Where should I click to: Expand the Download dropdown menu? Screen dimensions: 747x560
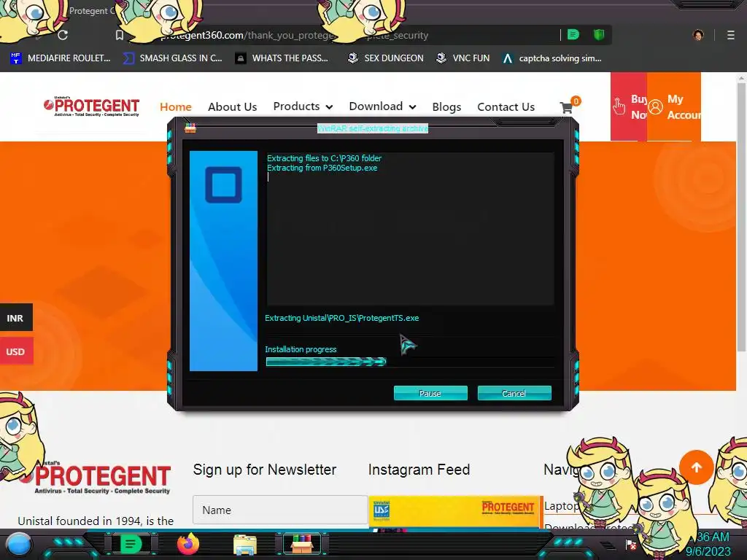click(x=382, y=106)
